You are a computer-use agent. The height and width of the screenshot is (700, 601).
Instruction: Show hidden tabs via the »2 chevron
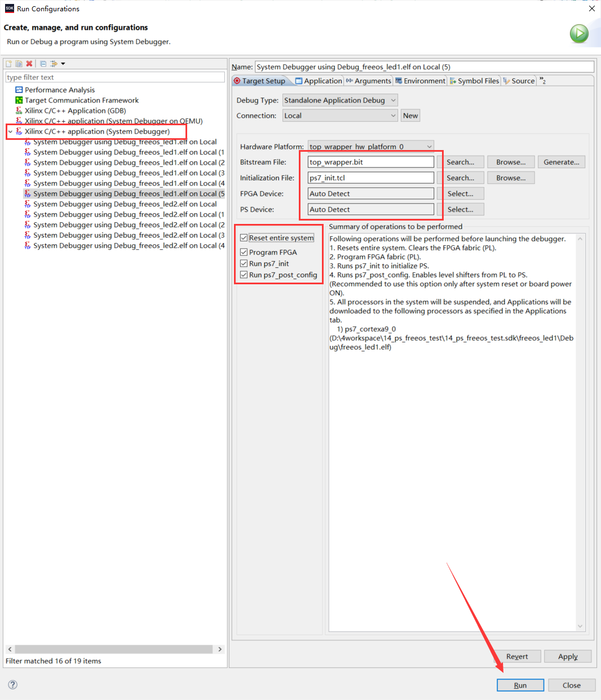(542, 81)
